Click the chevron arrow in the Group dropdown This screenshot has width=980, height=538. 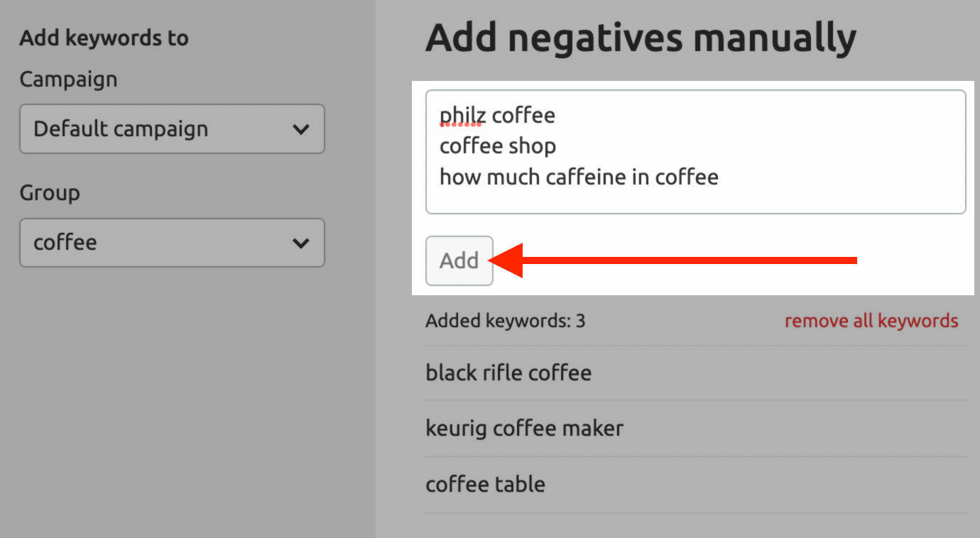pos(301,243)
